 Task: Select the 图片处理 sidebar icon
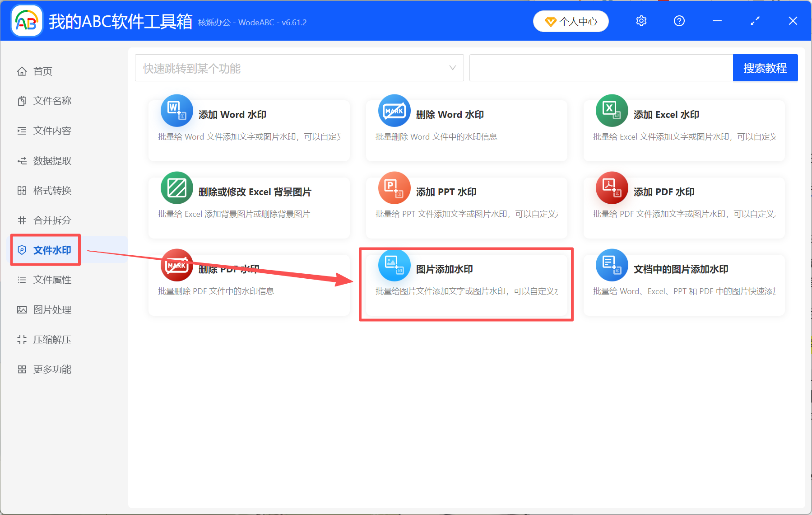(x=22, y=309)
